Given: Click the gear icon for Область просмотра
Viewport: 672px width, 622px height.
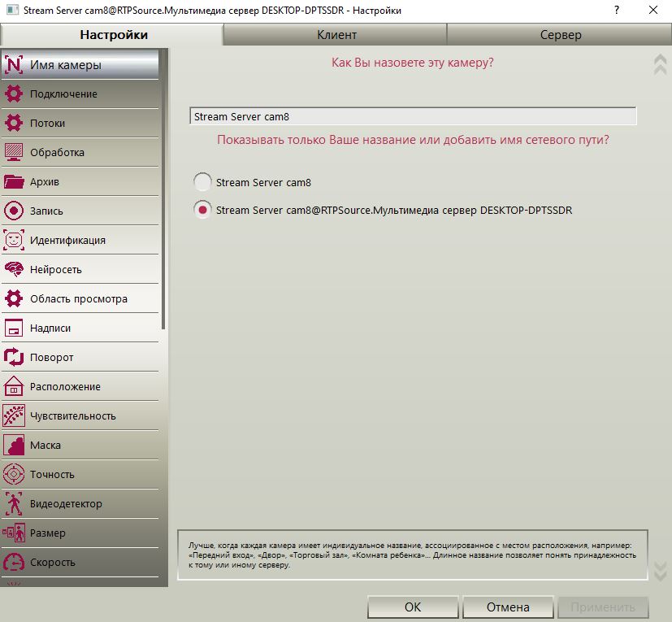Looking at the screenshot, I should pos(14,298).
